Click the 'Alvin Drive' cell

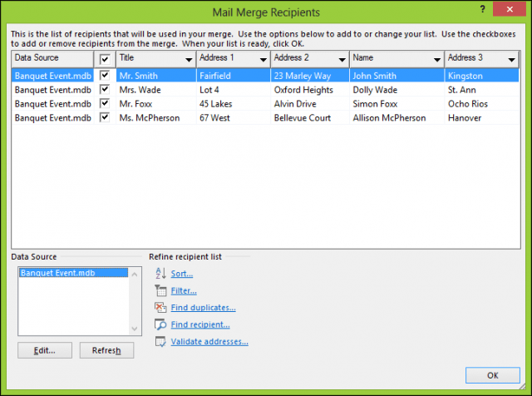tap(310, 104)
